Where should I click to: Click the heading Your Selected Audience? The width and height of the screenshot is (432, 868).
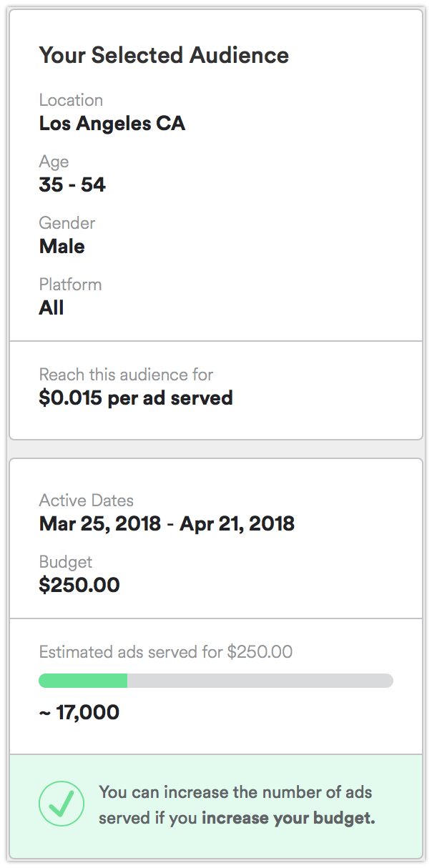164,55
